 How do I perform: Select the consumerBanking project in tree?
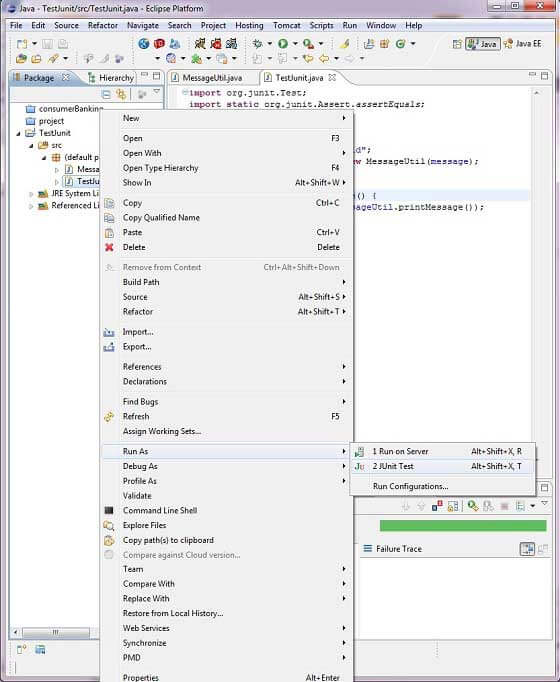coord(64,109)
